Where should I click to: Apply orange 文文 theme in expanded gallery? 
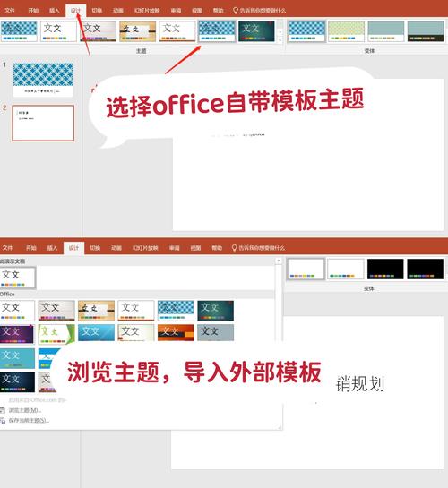(x=176, y=333)
